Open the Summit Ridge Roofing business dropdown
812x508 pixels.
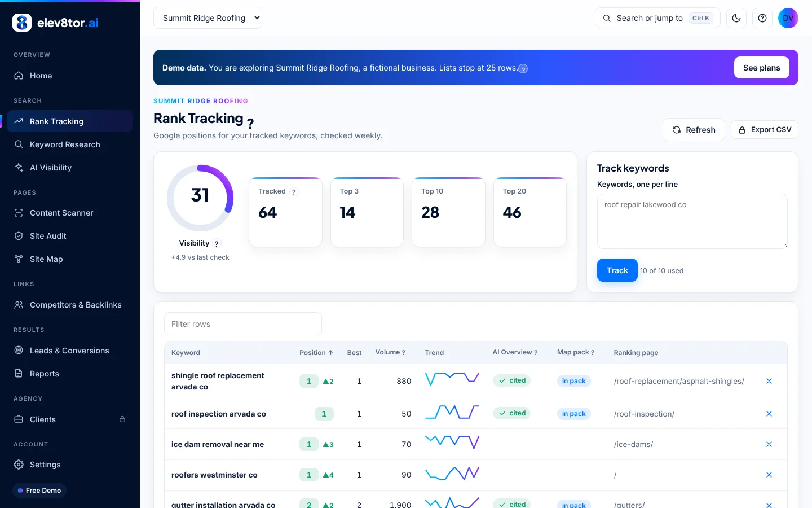pos(208,18)
